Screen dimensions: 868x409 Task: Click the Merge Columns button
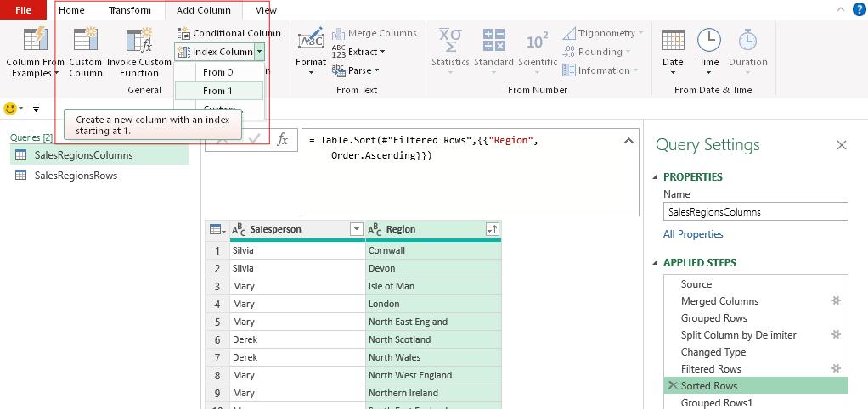[x=375, y=33]
